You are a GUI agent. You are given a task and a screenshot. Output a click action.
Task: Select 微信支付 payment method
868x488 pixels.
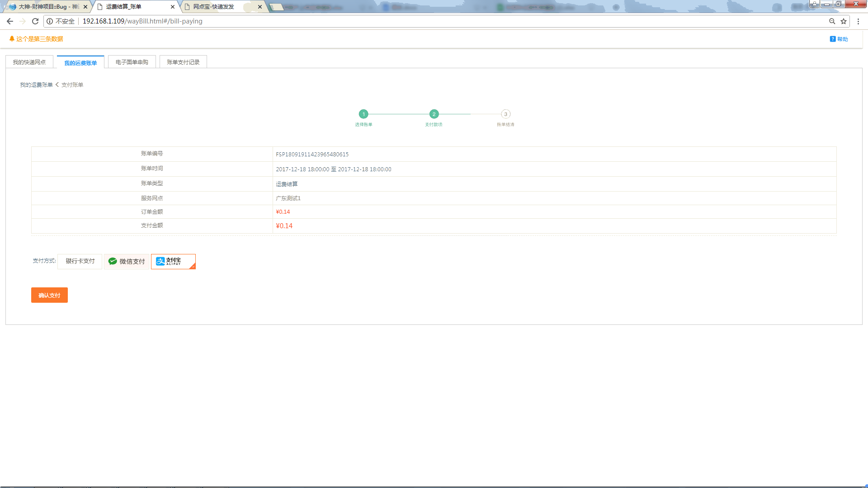tap(127, 261)
